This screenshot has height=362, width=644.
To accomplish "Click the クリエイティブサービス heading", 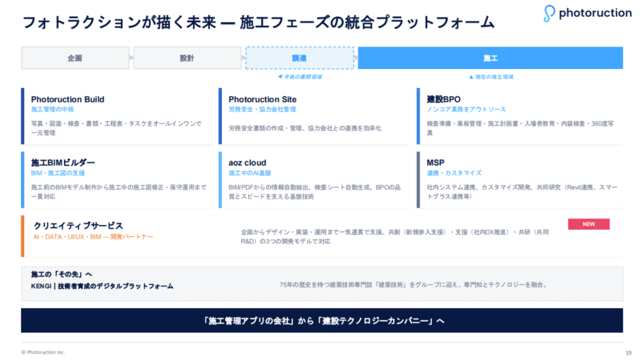I will [x=78, y=226].
